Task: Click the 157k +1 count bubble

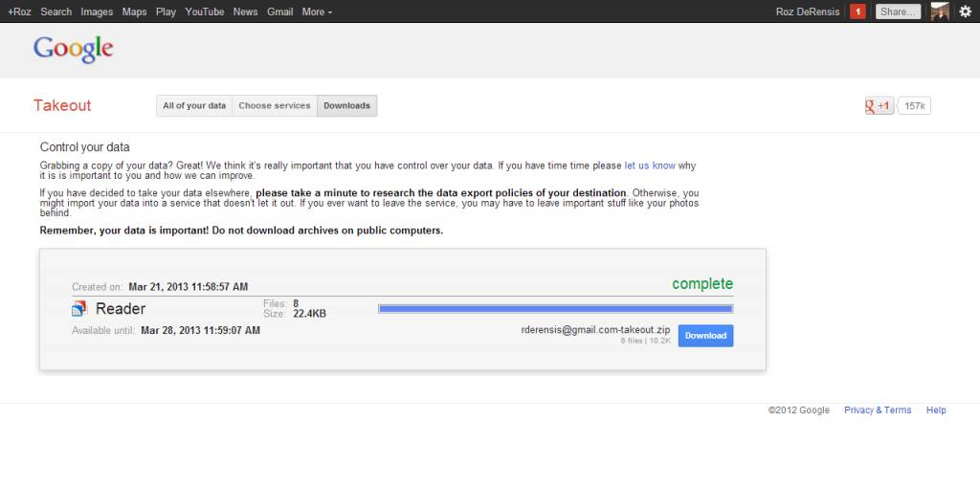Action: [x=914, y=106]
